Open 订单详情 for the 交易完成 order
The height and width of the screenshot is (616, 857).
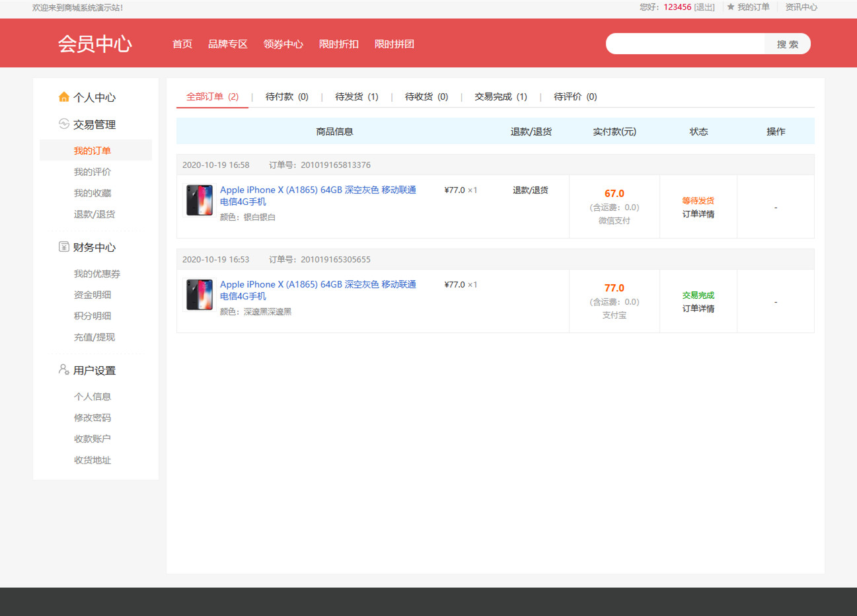(698, 309)
